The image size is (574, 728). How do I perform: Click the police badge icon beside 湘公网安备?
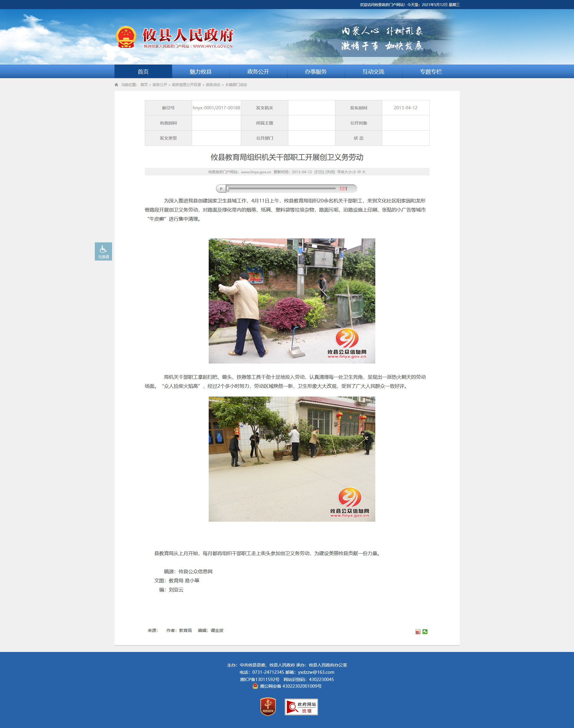click(255, 686)
